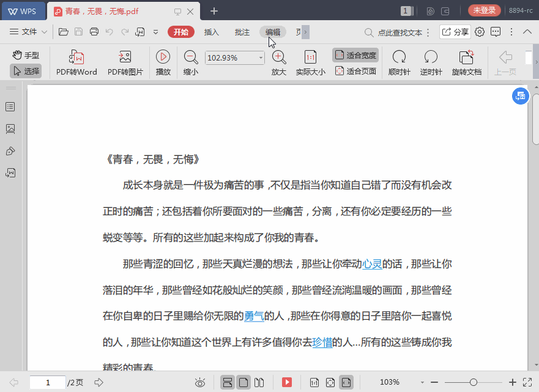Click the eye protection mode icon
This screenshot has height=392, width=539.
(x=199, y=382)
